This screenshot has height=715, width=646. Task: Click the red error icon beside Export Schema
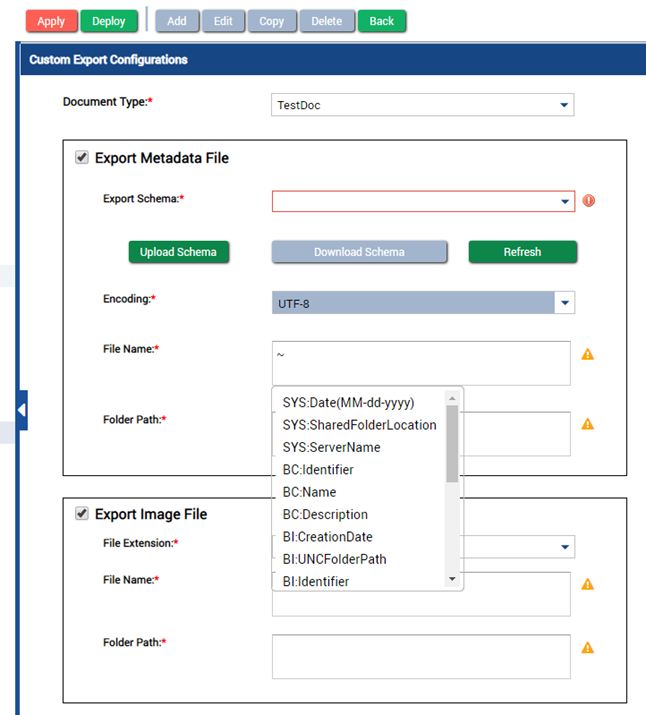pos(588,201)
